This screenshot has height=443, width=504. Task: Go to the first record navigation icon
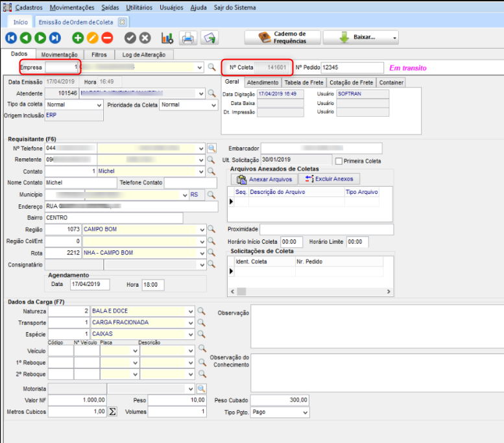11,38
